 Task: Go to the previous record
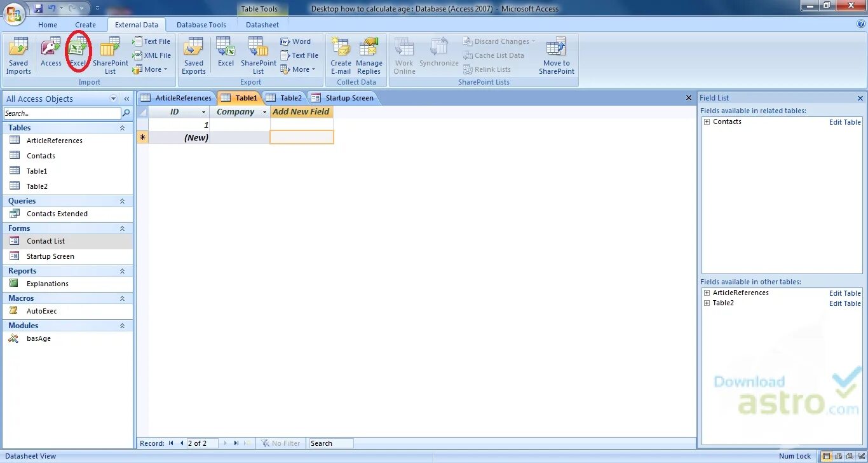pos(181,443)
